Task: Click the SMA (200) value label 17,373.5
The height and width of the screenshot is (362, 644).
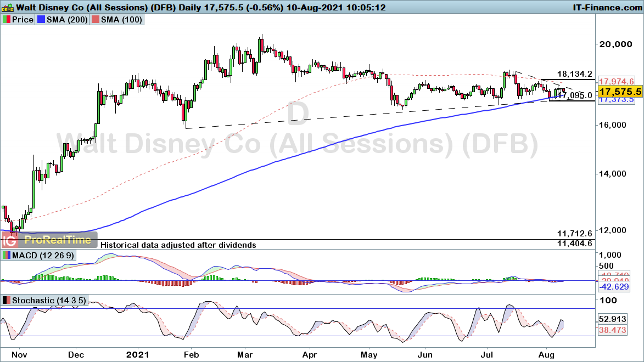Action: point(616,100)
